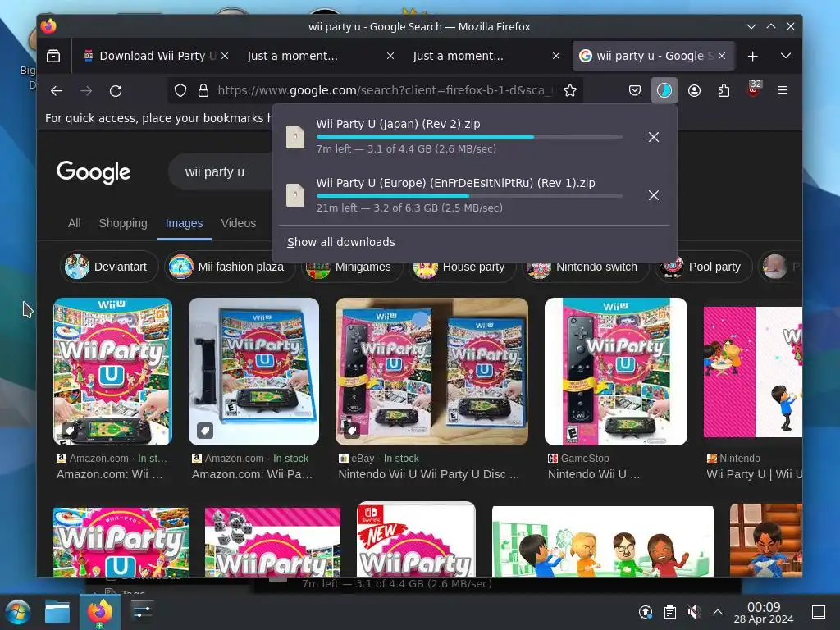Open Firefox application hamburger menu
840x630 pixels.
(x=783, y=90)
